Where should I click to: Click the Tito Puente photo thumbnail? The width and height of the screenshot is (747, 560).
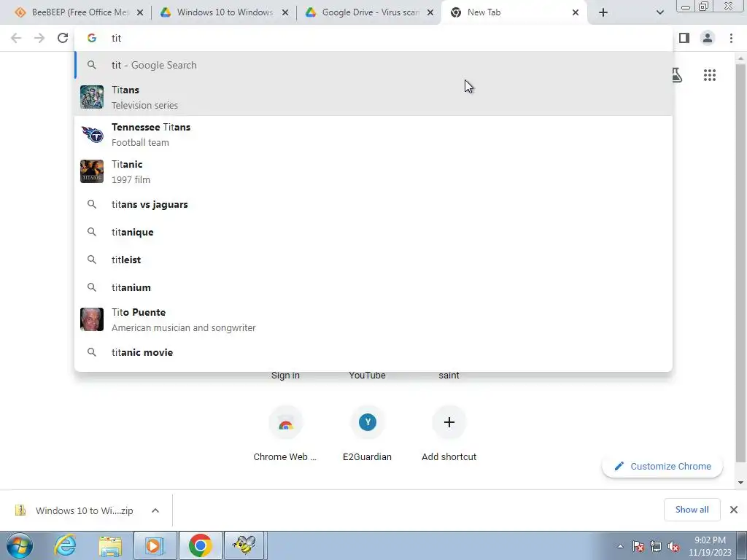92,319
